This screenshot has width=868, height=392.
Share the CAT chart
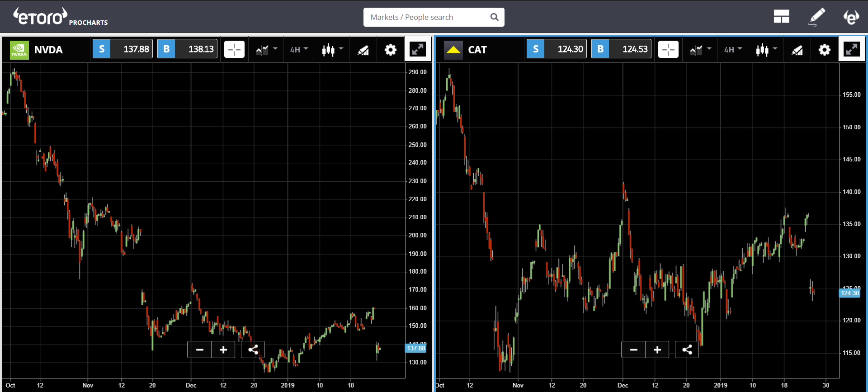(687, 349)
